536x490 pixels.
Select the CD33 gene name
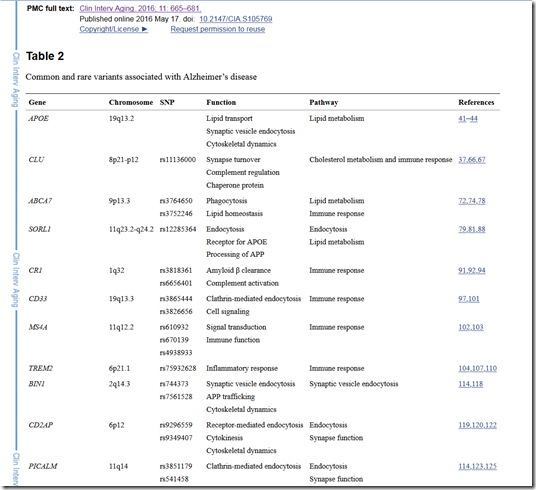(x=38, y=299)
